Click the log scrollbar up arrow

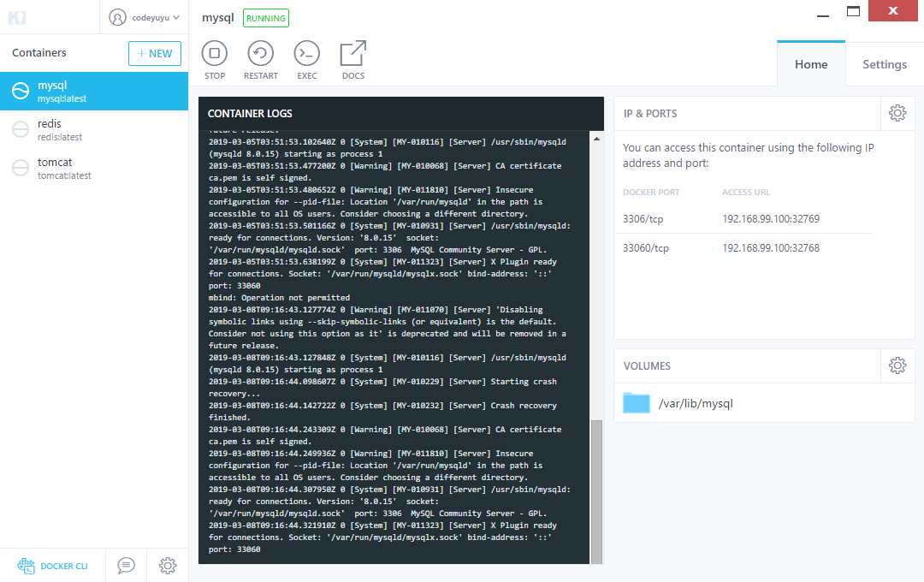pos(596,140)
